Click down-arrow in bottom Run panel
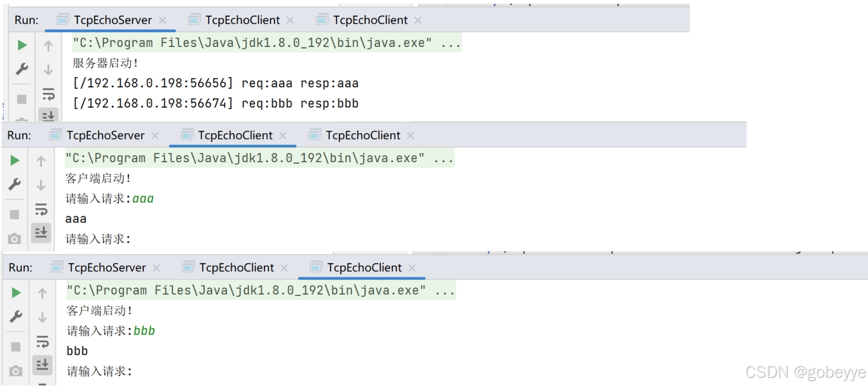868x387 pixels. [43, 317]
